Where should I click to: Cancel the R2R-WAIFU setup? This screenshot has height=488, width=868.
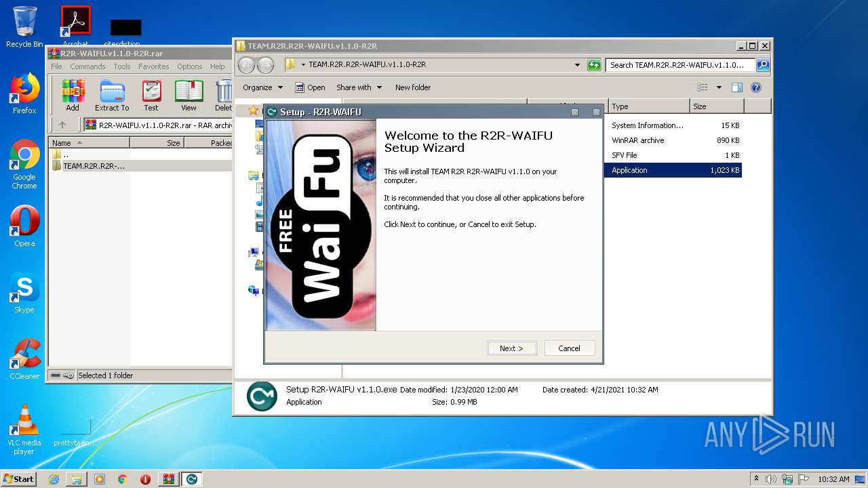click(x=569, y=348)
